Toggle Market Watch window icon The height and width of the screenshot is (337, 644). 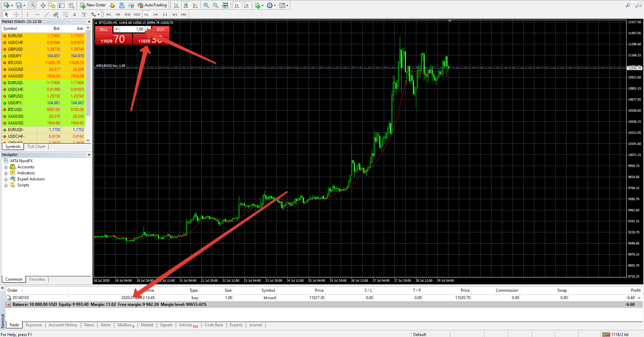point(33,5)
